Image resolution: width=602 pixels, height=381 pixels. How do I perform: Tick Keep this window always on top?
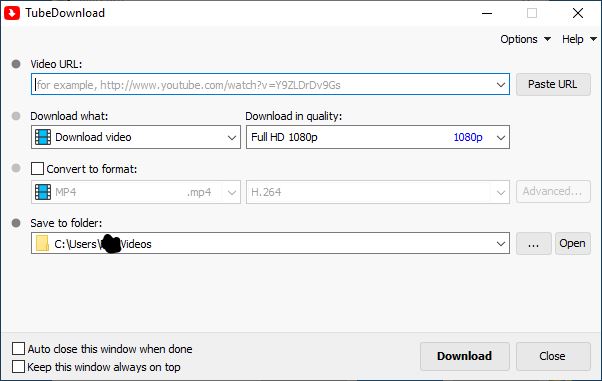pyautogui.click(x=18, y=367)
